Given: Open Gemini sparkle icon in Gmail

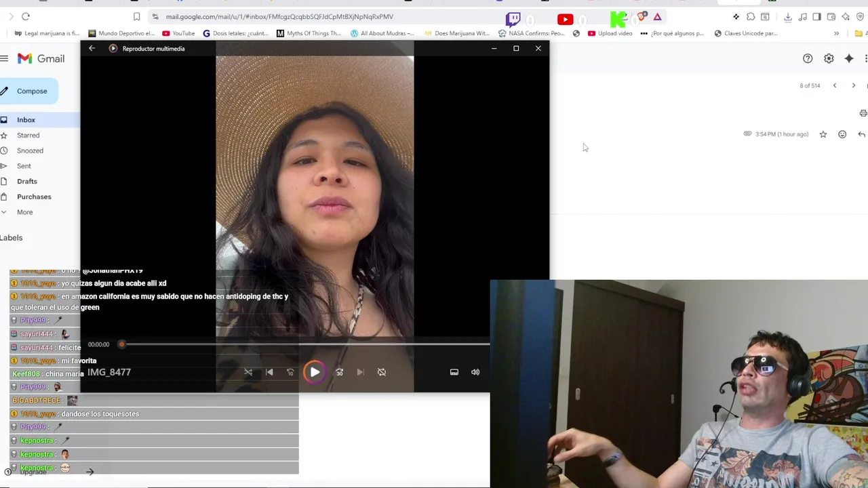Looking at the screenshot, I should pyautogui.click(x=849, y=59).
